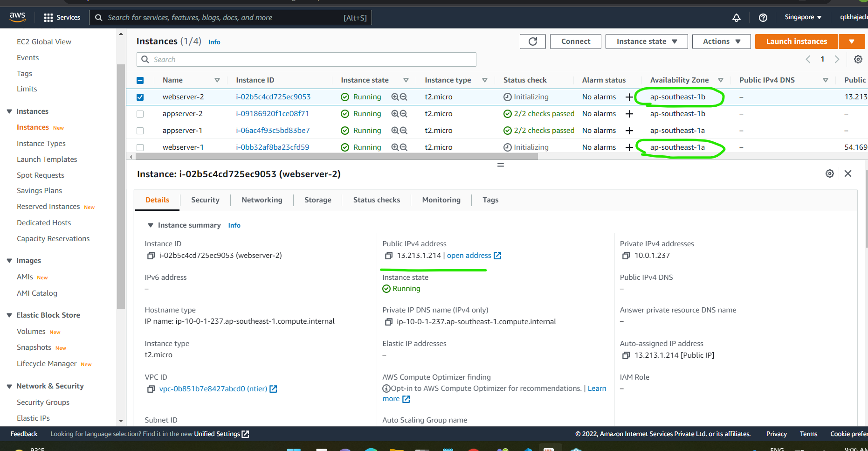Click the Launch instances button
This screenshot has width=868, height=451.
click(797, 42)
